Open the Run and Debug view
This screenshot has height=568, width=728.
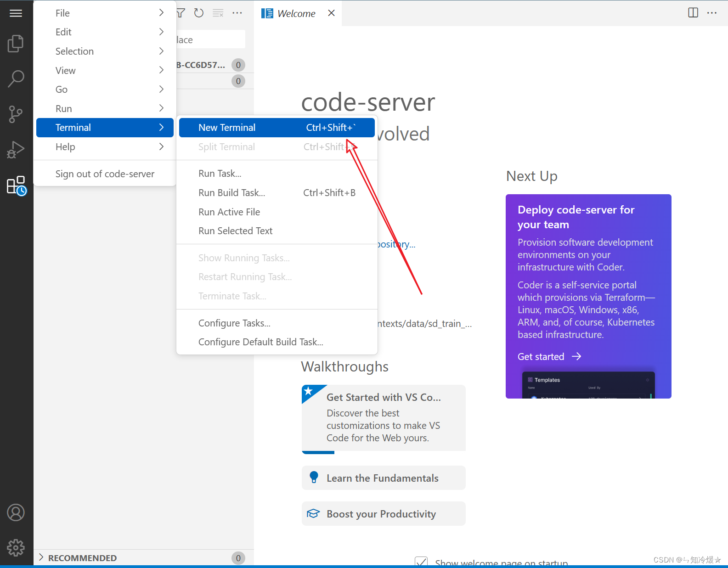16,150
